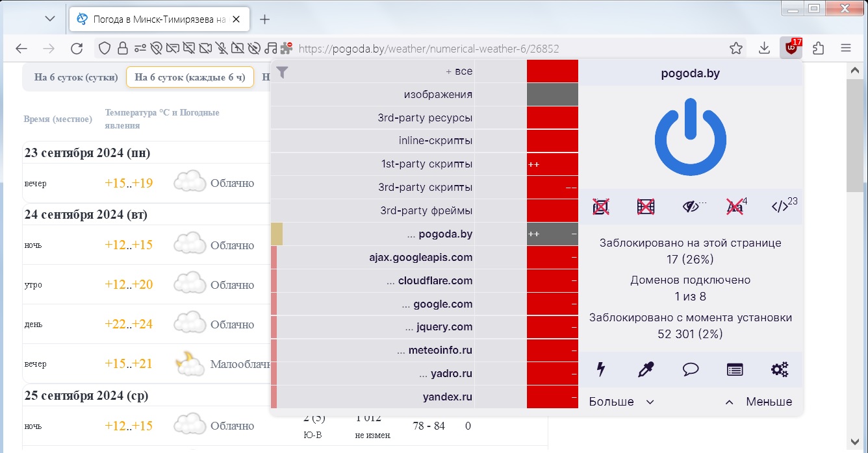Click the blocked extension puzzle-piece icon in address bar
The height and width of the screenshot is (453, 868).
tap(287, 48)
